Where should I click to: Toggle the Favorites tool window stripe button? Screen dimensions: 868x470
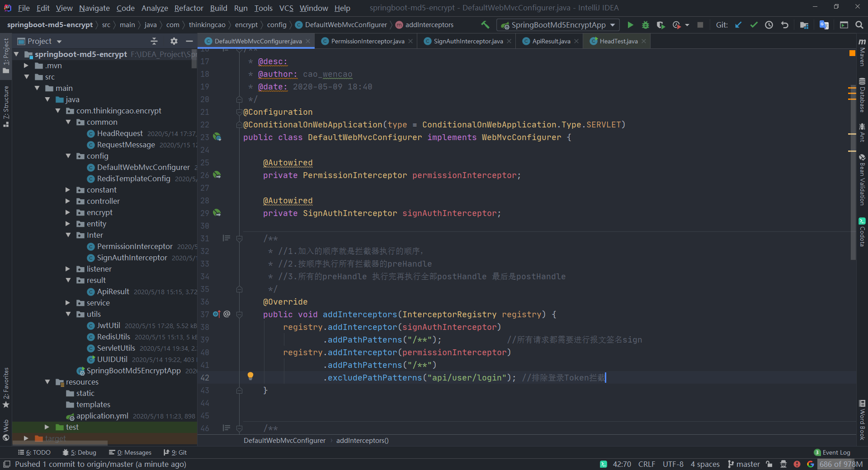(6, 388)
